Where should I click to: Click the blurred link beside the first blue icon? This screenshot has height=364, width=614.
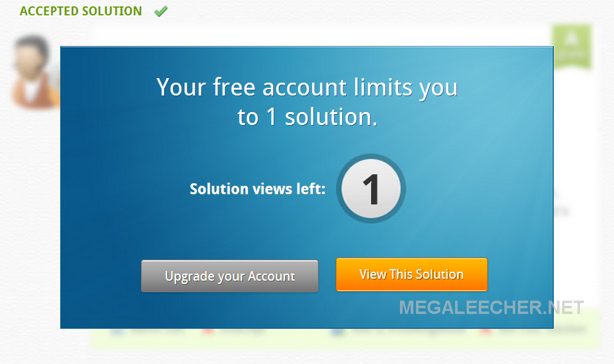click(x=158, y=332)
